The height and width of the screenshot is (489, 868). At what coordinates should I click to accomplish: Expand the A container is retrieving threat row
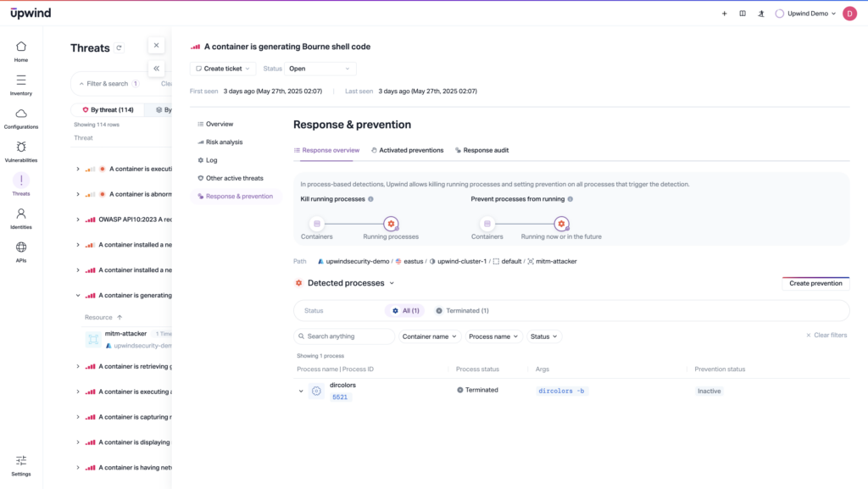tap(78, 366)
